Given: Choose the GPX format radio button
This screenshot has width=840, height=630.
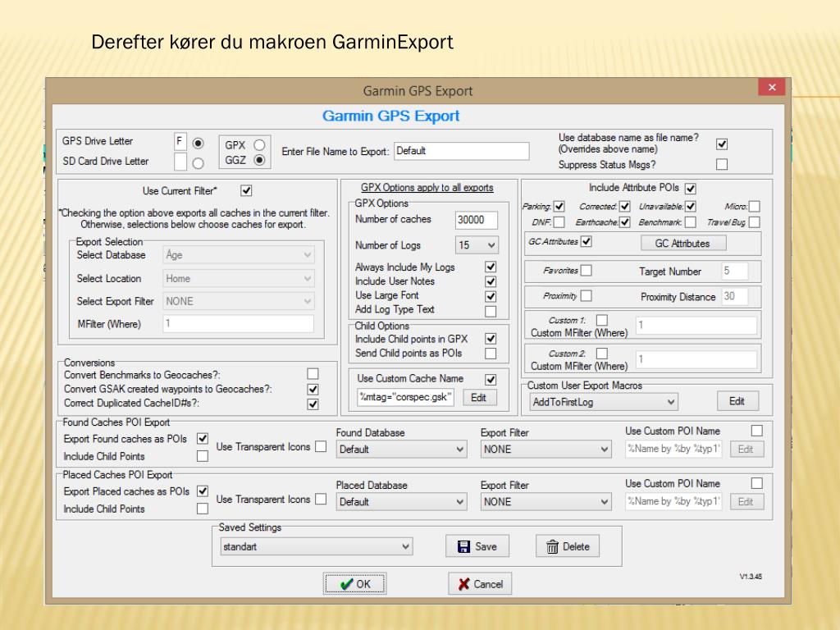Looking at the screenshot, I should pyautogui.click(x=259, y=144).
